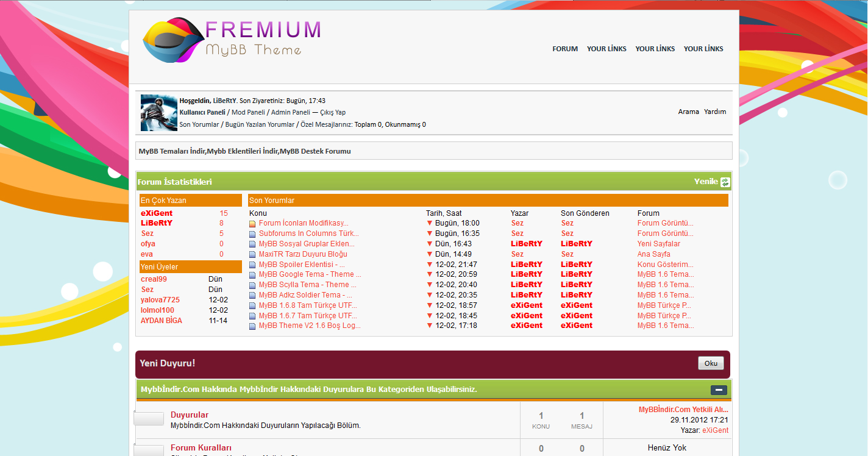This screenshot has width=868, height=456.
Task: Open Ana Sayfa forum link
Action: point(654,254)
